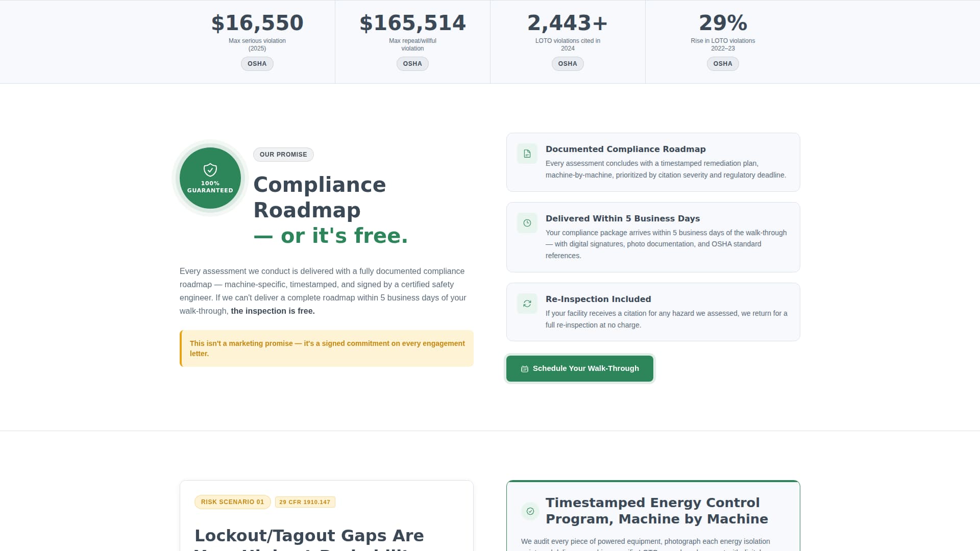Expand the Documented Compliance Roadmap card
Screen dimensions: 980x551
pos(653,162)
